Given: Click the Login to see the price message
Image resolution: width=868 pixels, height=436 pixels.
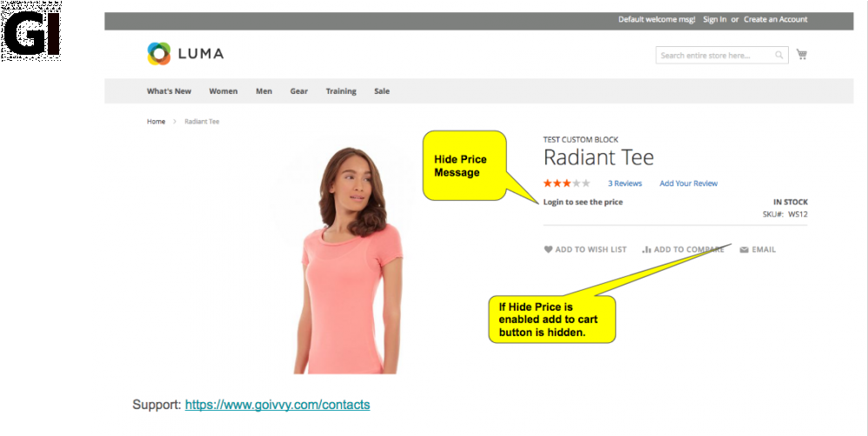Looking at the screenshot, I should tap(583, 202).
